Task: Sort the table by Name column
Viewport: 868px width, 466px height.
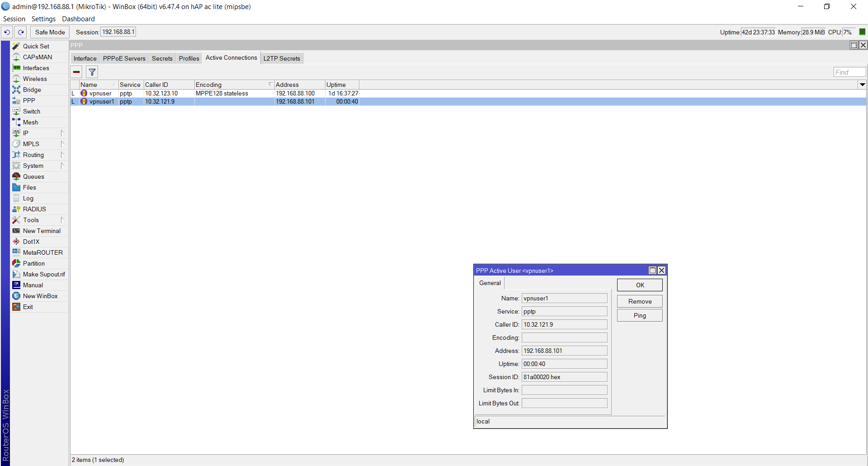Action: pos(99,85)
